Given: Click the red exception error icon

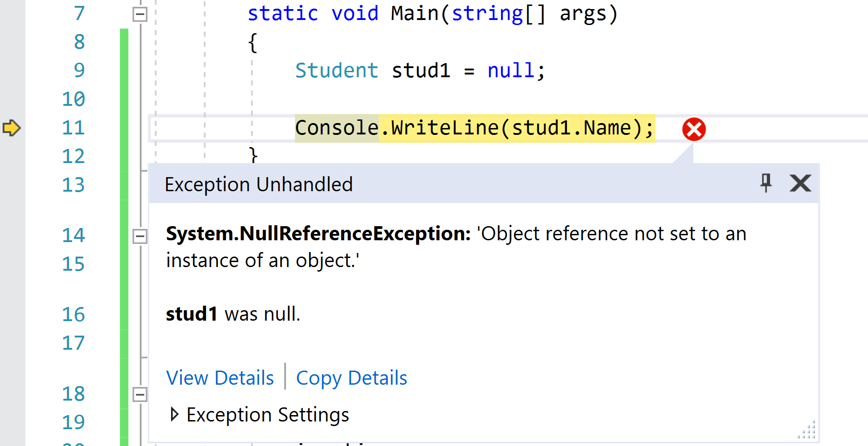Looking at the screenshot, I should (693, 129).
